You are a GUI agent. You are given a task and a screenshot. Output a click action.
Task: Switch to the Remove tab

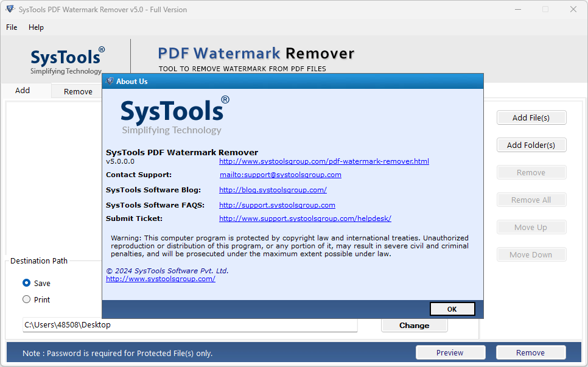[x=78, y=91]
